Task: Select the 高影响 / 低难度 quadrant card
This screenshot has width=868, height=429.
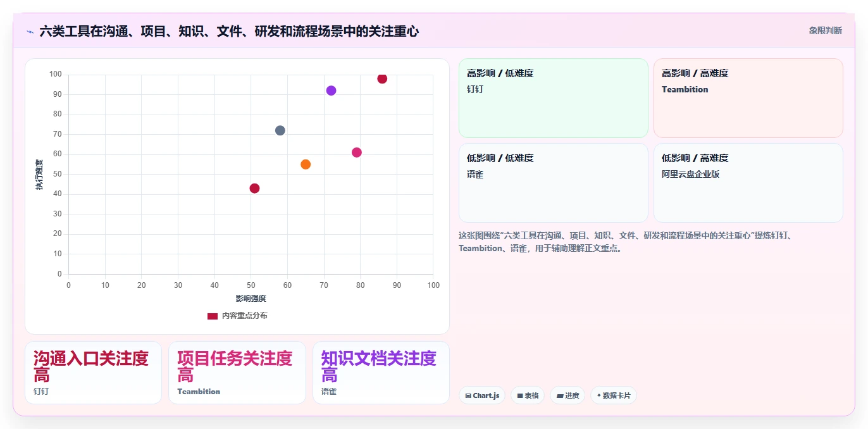Action: [x=554, y=98]
